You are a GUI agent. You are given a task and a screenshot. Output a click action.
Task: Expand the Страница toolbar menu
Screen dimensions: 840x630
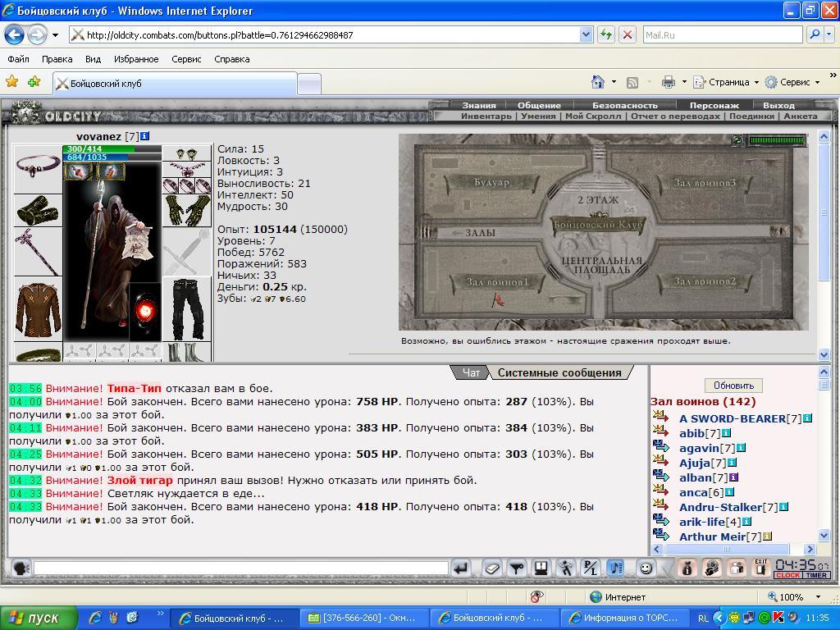726,82
